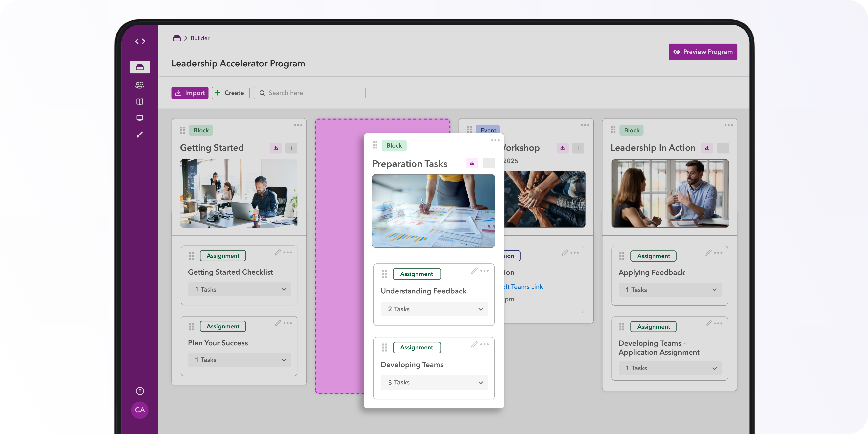Image resolution: width=868 pixels, height=434 pixels.
Task: Expand Understanding Feedback 2 Tasks dropdown
Action: click(x=434, y=309)
